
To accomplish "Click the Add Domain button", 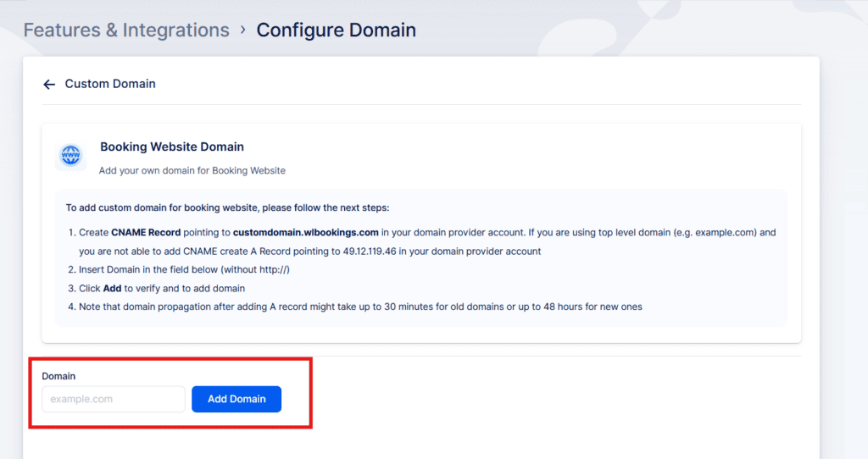I will (236, 399).
